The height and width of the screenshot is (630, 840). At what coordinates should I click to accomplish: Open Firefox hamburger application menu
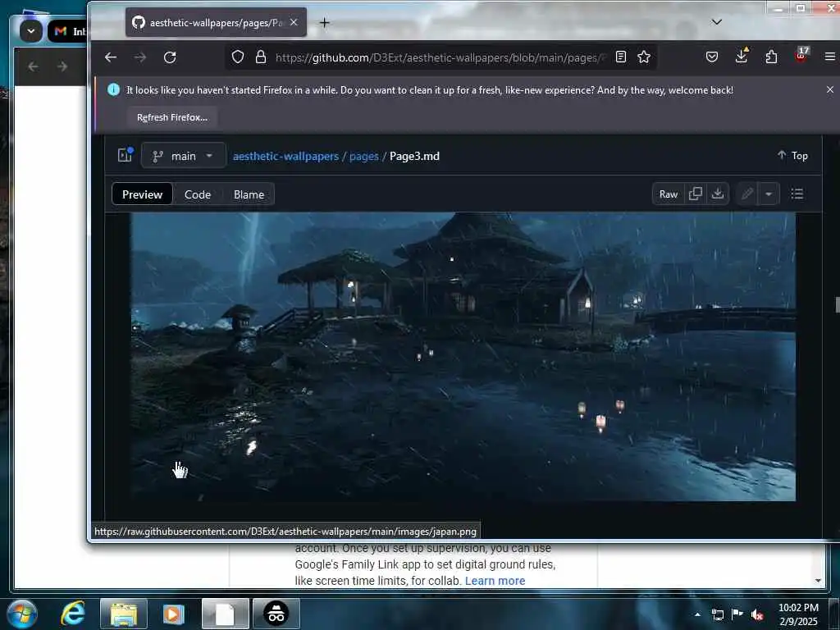coord(830,57)
